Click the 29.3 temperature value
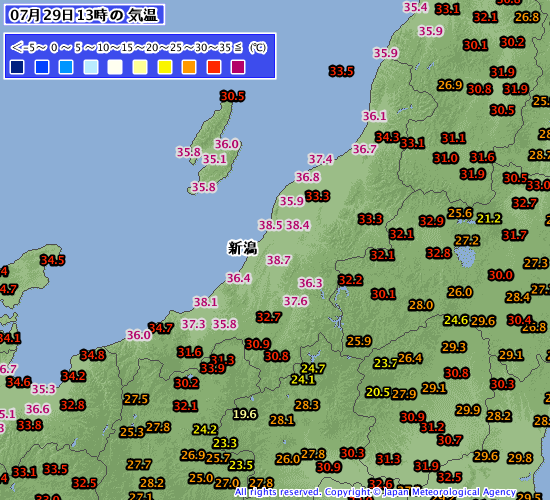Screen dimensions: 550x500 coord(454,347)
